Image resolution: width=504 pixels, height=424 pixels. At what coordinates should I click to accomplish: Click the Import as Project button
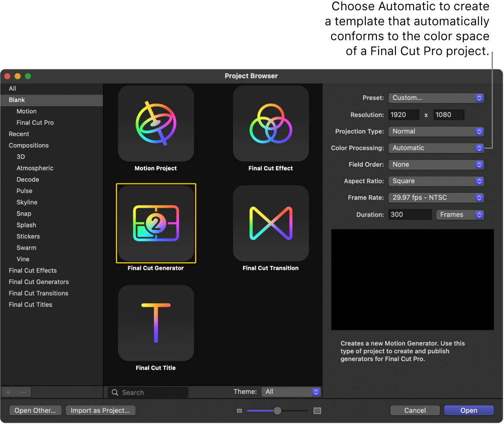pyautogui.click(x=100, y=410)
